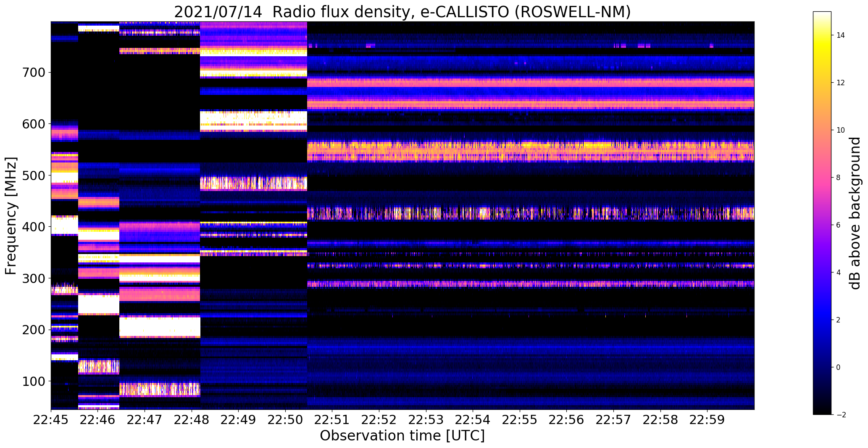
Task: Click the 22:52 time tick label
Action: pyautogui.click(x=379, y=420)
